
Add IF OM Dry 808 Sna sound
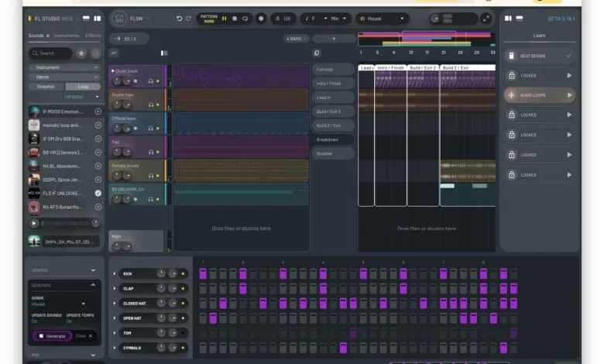pyautogui.click(x=98, y=139)
